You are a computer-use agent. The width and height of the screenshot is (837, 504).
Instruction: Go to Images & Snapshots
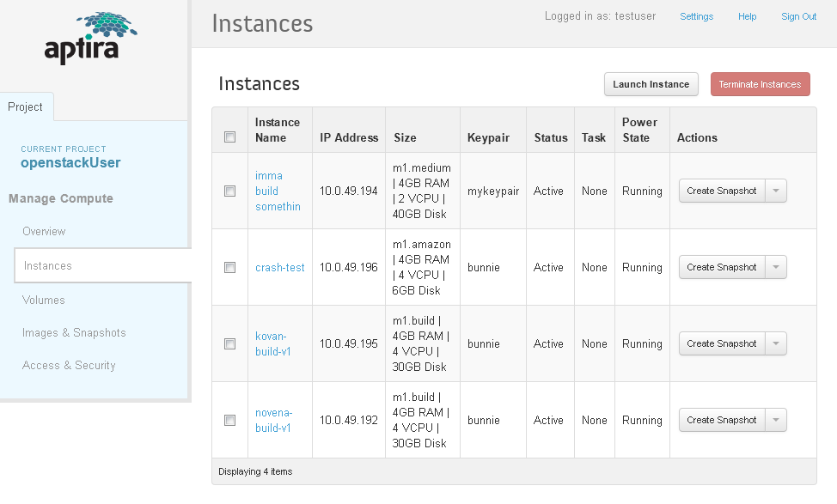[x=74, y=333]
